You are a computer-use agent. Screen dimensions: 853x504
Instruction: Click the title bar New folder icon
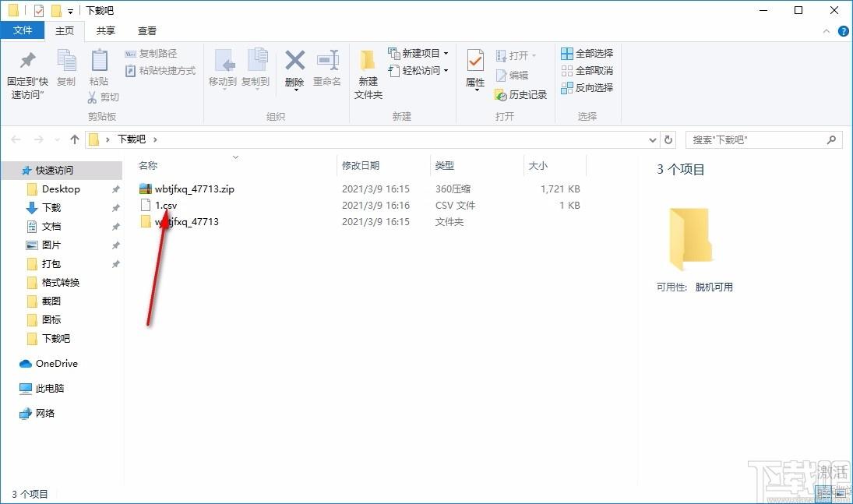click(56, 10)
